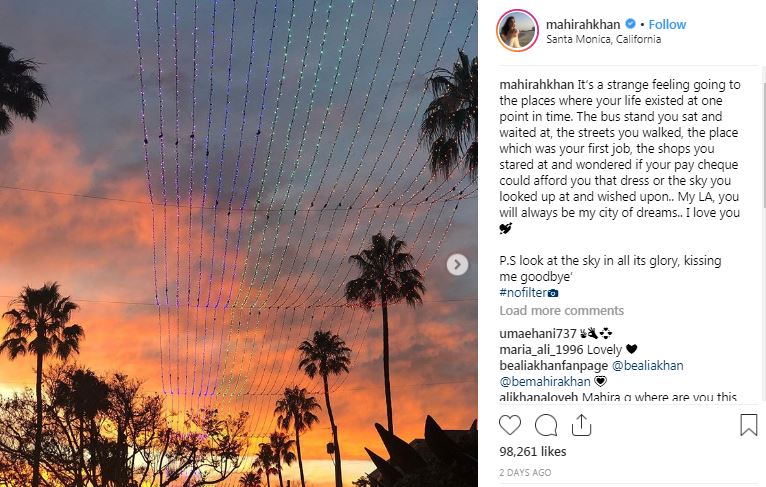View the 98,261 likes list

[x=531, y=452]
